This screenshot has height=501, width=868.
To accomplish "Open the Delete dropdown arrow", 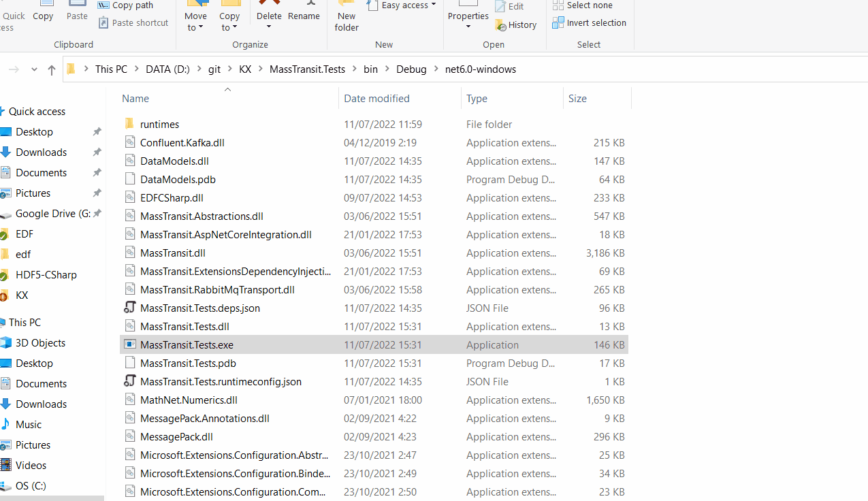I will click(x=269, y=27).
